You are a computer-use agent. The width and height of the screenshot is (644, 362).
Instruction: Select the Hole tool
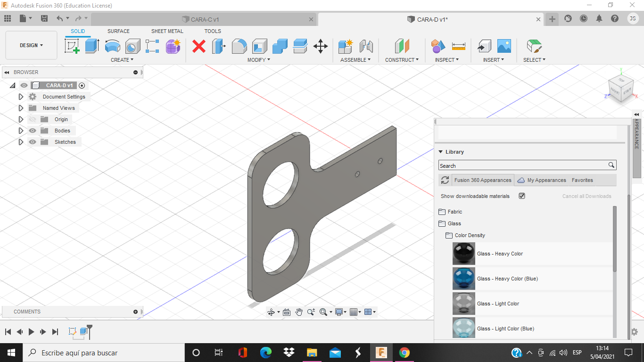(x=132, y=46)
